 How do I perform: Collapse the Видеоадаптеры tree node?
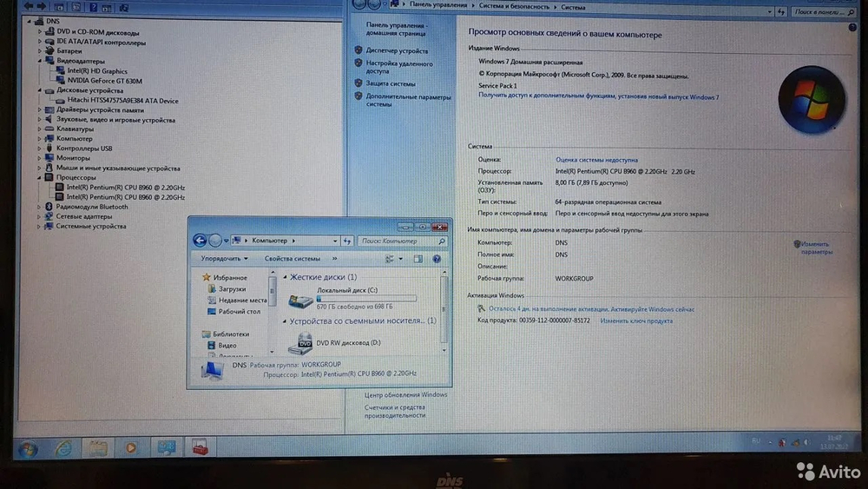click(x=40, y=61)
